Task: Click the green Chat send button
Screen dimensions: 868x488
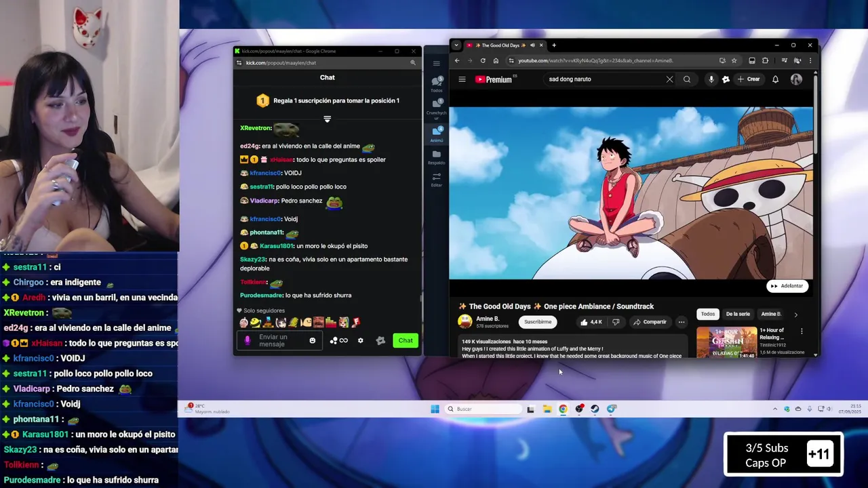Action: 406,340
